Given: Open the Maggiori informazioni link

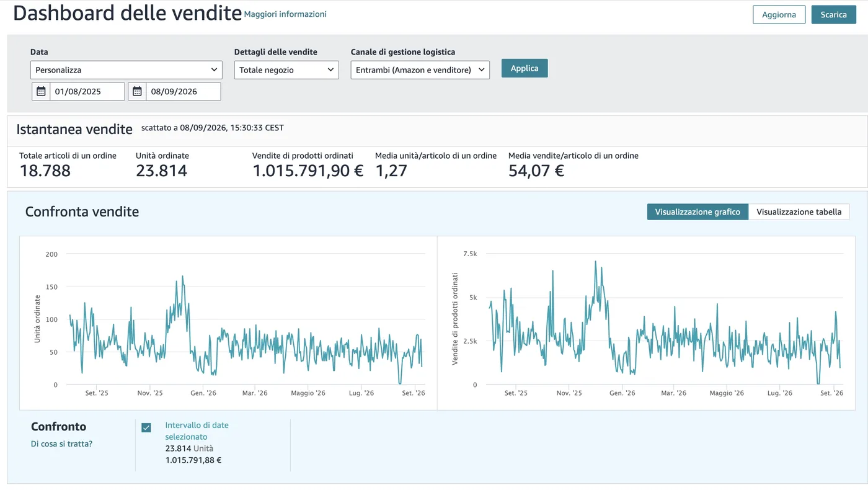Looking at the screenshot, I should click(x=285, y=14).
